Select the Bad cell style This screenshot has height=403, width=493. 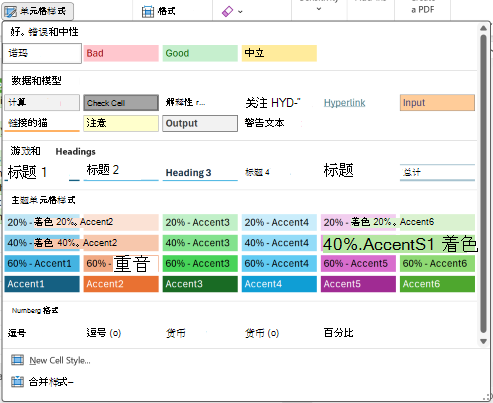pyautogui.click(x=121, y=53)
